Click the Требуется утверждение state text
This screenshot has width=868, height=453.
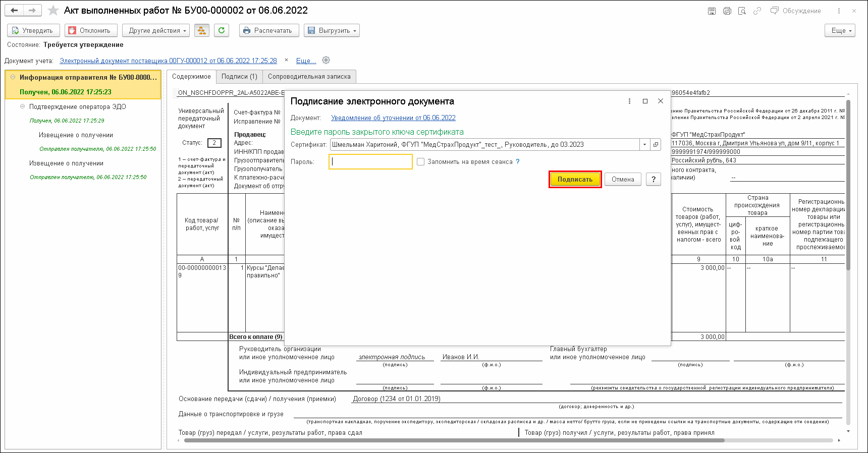pos(83,44)
